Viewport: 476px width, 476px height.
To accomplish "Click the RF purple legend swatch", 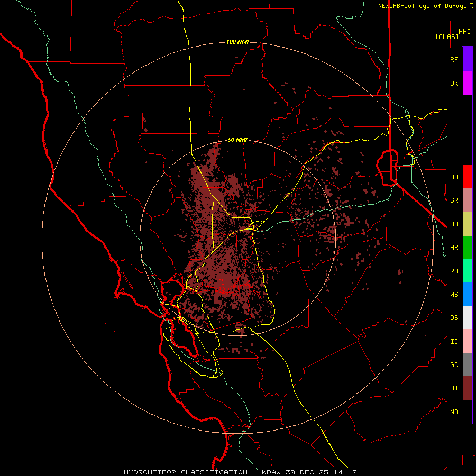I will (x=467, y=59).
